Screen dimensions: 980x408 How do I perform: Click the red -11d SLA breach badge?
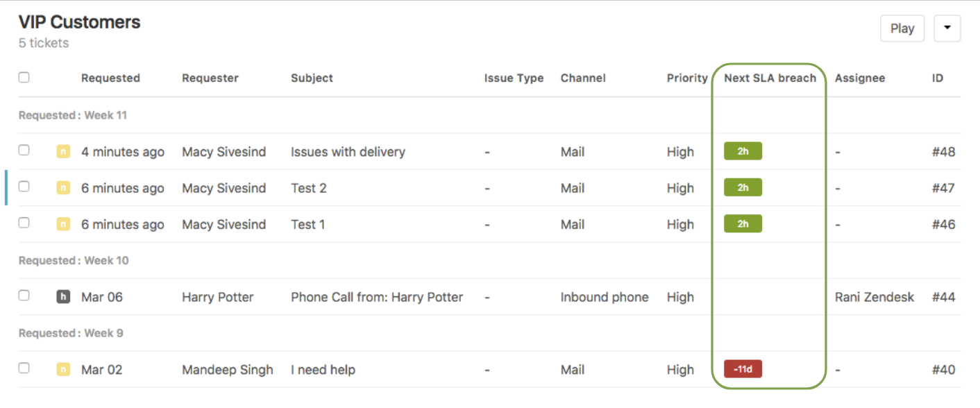[743, 369]
